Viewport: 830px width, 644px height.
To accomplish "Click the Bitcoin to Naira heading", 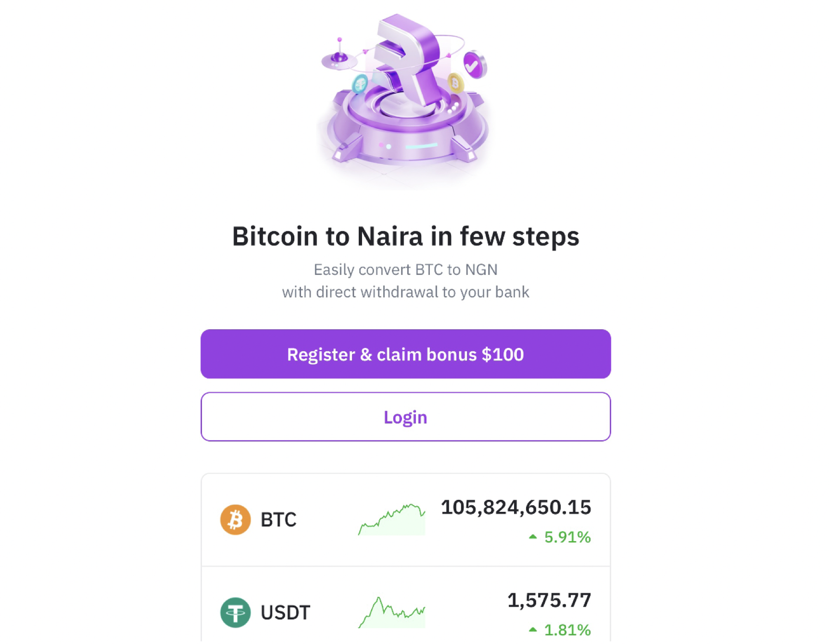I will (406, 236).
